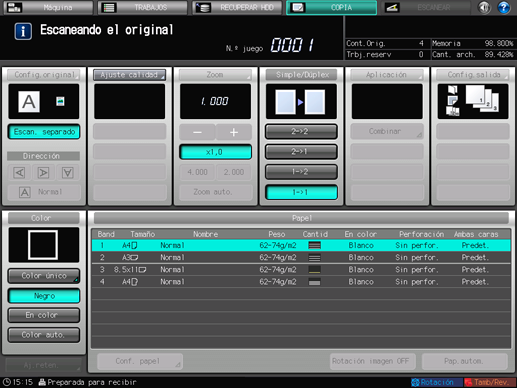The width and height of the screenshot is (517, 388).
Task: Click the Memoria 98.800% value
Action: click(499, 43)
